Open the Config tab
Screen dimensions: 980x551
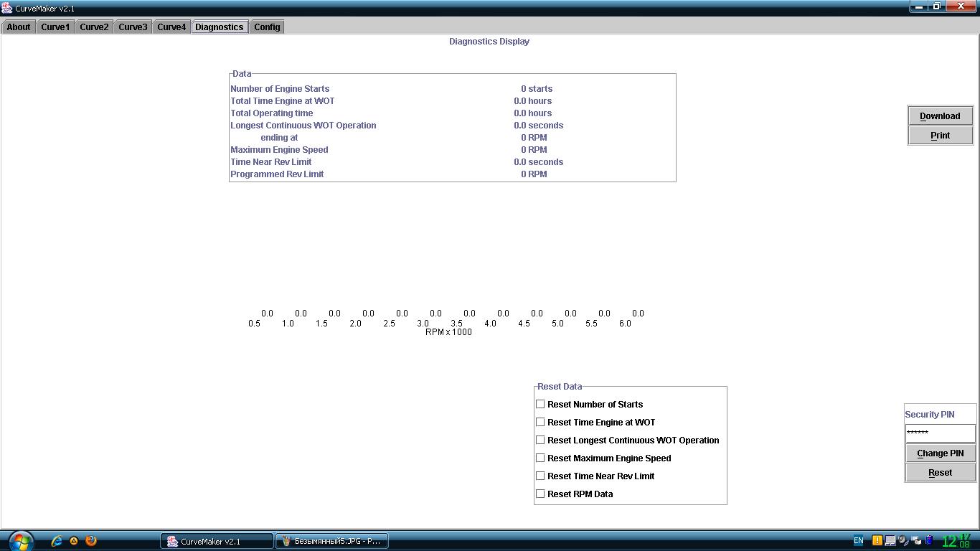(x=267, y=27)
